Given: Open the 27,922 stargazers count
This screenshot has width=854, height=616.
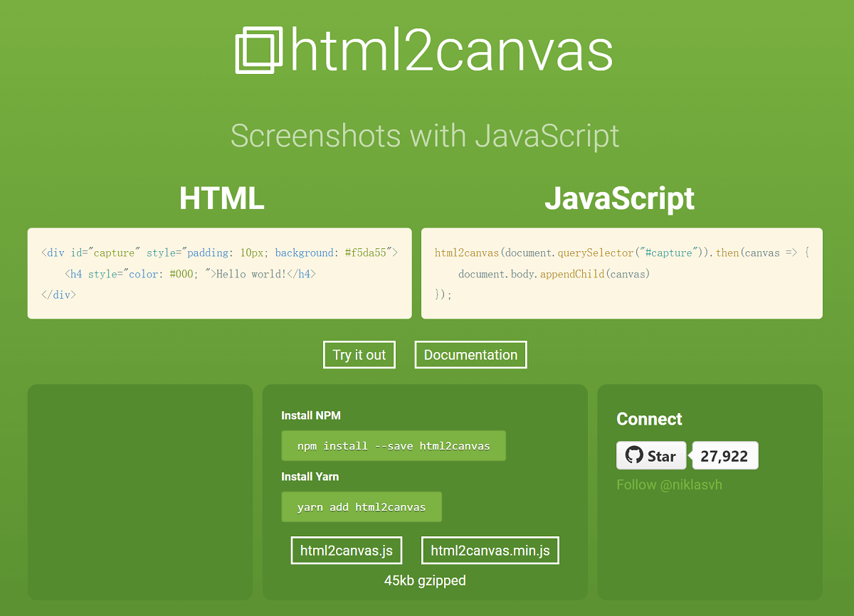Looking at the screenshot, I should (724, 456).
